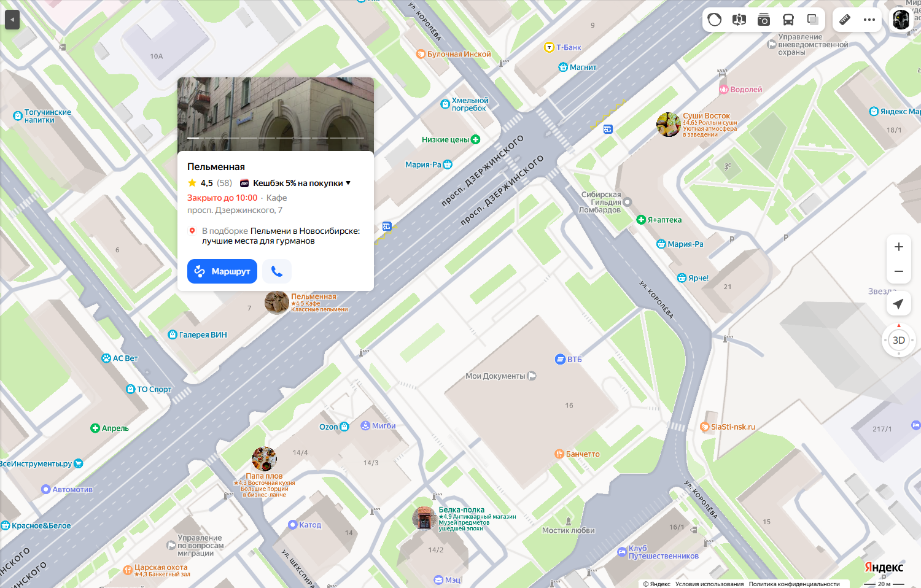Enable street panoramas layer
The height and width of the screenshot is (588, 921).
(739, 20)
